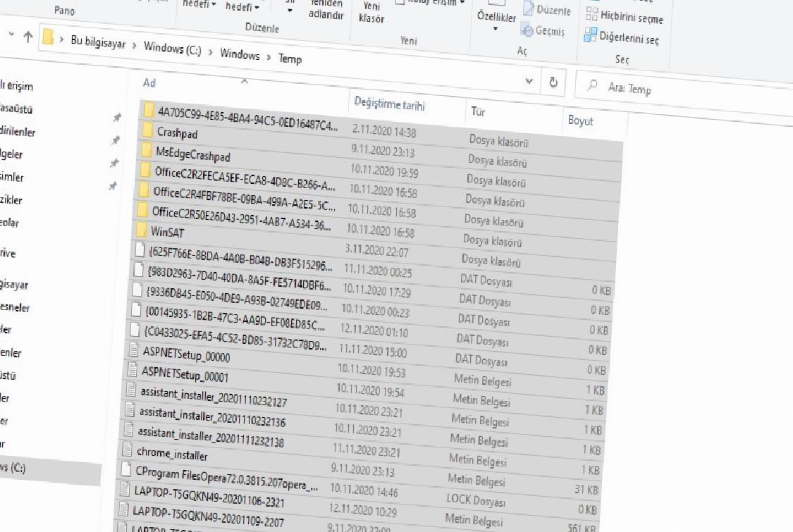Sort by 'Değiştirme tarihi' column header

coord(389,104)
